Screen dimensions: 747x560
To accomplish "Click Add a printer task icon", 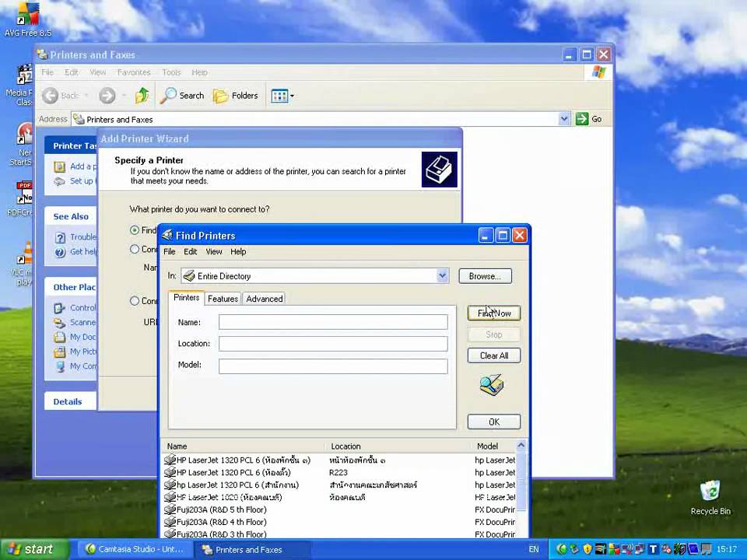I will pos(60,166).
